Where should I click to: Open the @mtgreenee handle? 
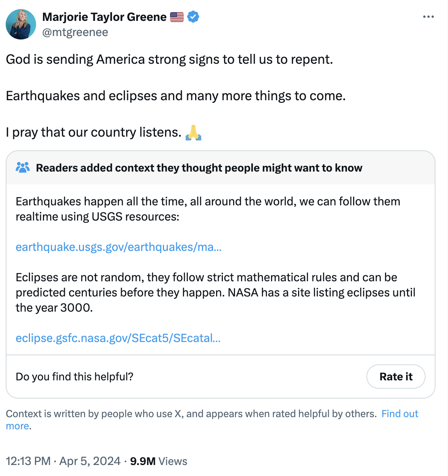coord(75,32)
